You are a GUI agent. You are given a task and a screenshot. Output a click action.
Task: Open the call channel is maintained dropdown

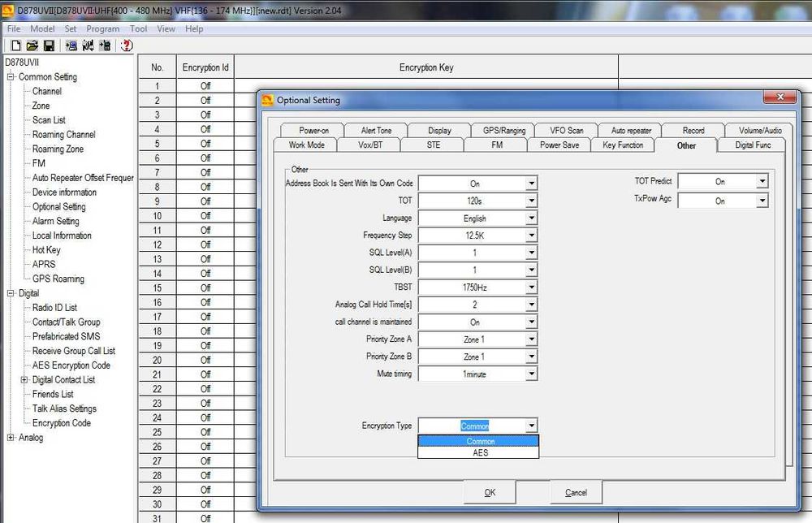tap(531, 322)
